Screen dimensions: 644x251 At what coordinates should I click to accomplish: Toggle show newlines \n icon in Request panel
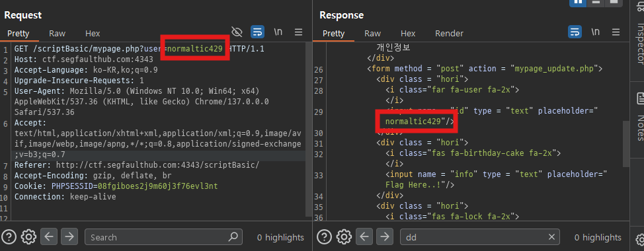point(278,32)
